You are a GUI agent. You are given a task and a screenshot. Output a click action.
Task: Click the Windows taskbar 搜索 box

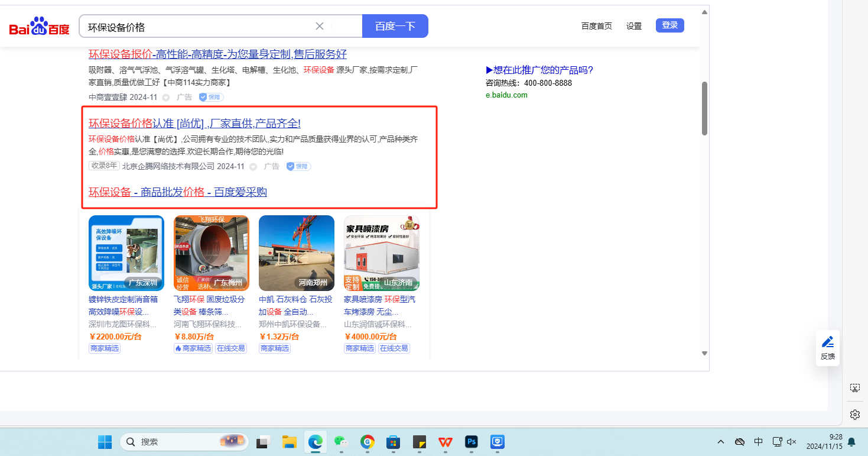coord(183,442)
